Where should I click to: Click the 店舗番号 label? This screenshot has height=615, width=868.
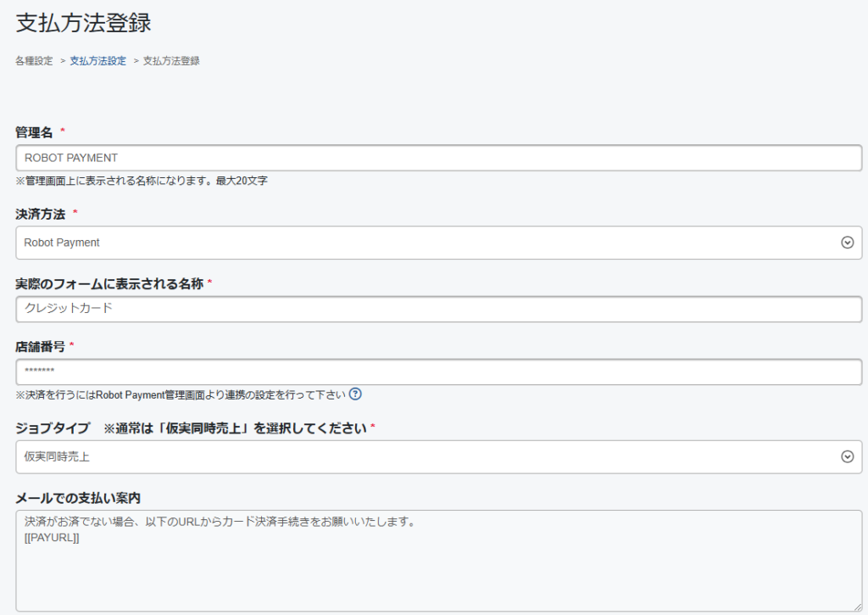40,347
